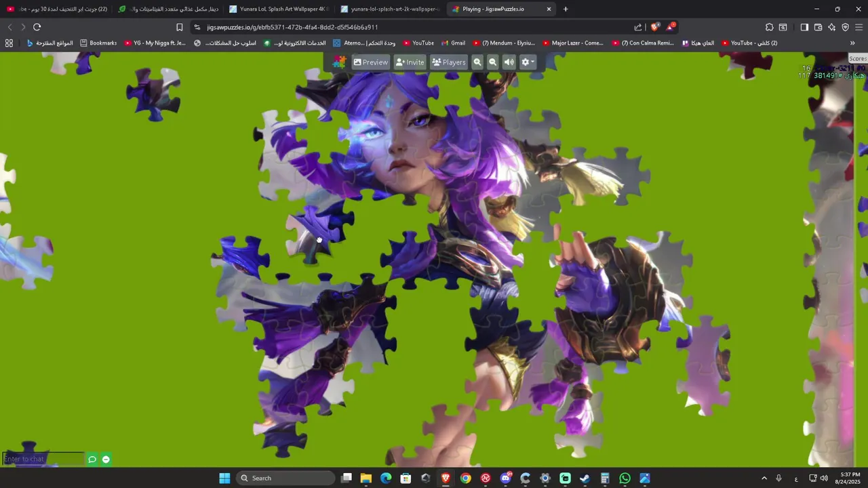
Task: Reload the current page
Action: [37, 27]
